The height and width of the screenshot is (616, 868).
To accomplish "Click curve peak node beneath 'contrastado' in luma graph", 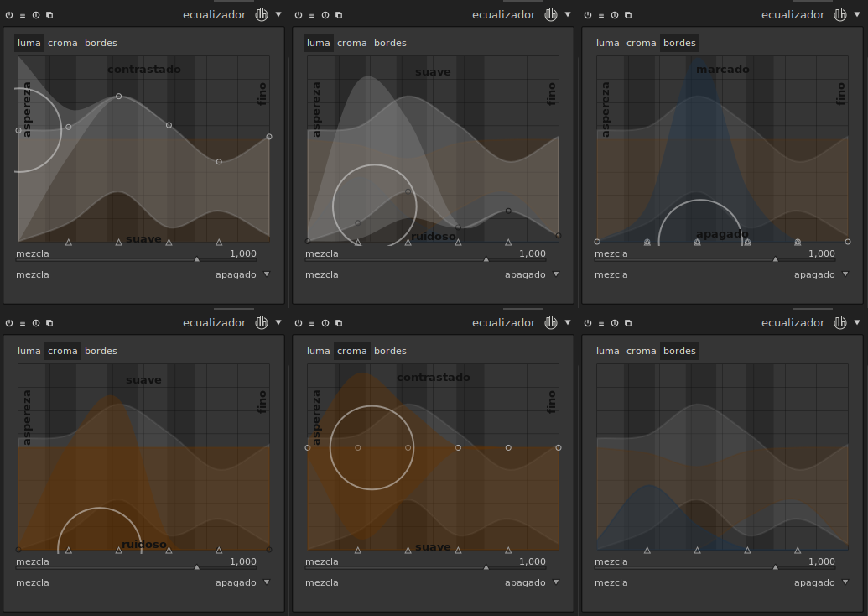I will tap(118, 97).
